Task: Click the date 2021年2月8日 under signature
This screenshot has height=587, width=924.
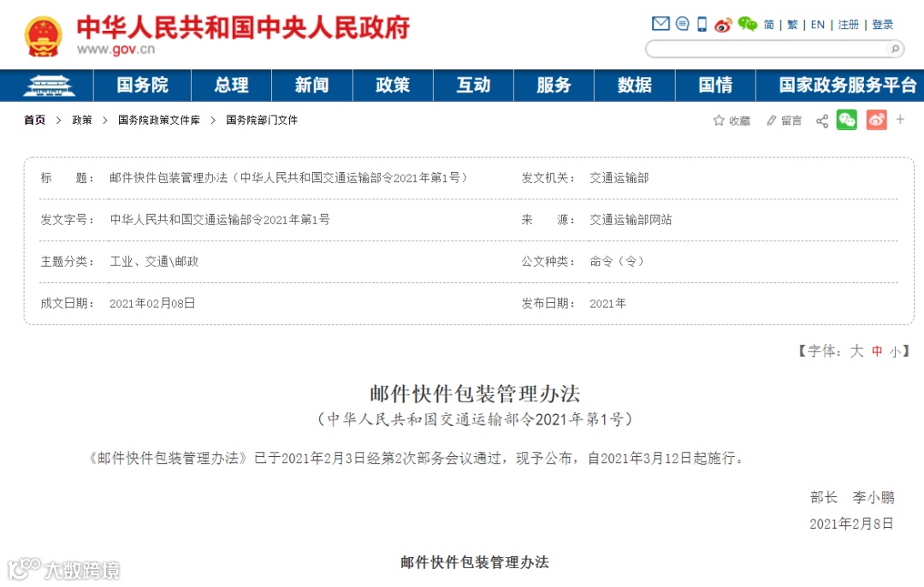Action: 851,524
